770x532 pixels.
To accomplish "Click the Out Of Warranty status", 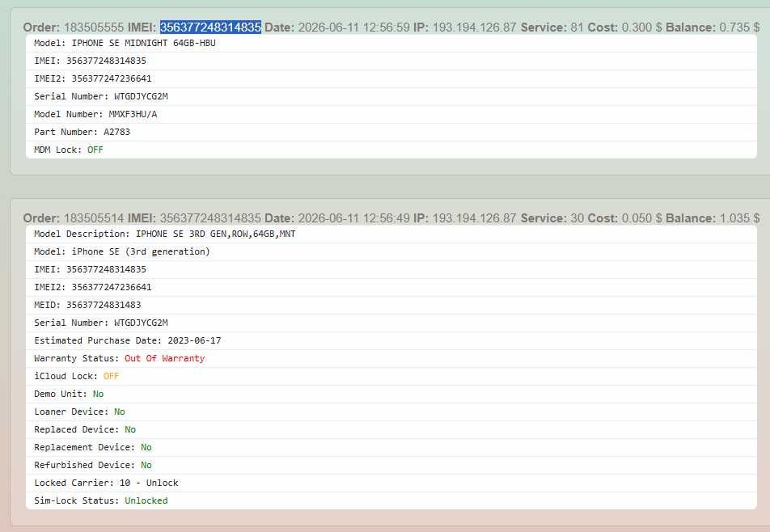I will (164, 358).
